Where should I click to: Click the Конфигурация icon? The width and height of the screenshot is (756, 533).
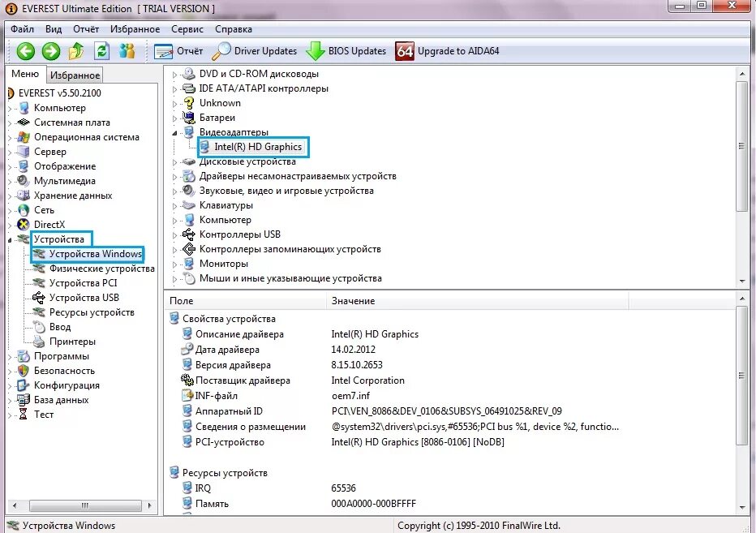(x=24, y=385)
